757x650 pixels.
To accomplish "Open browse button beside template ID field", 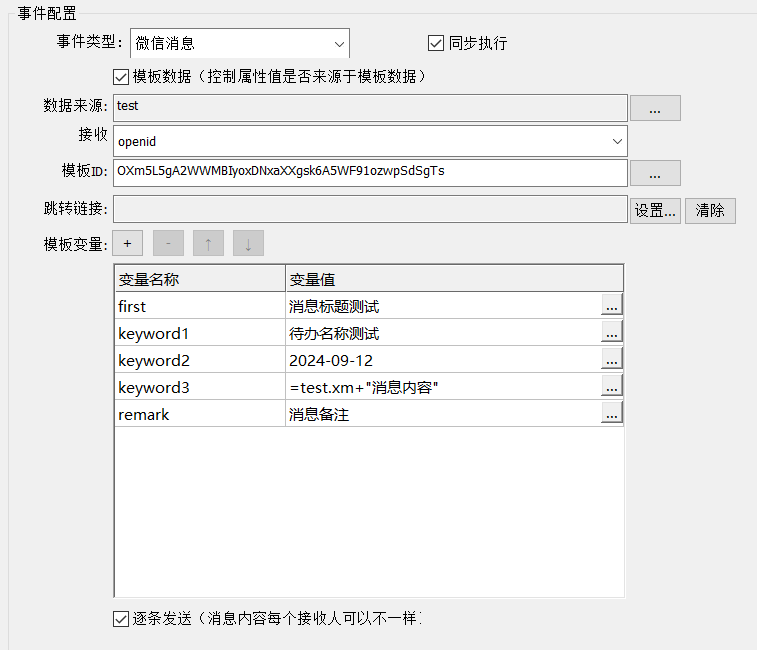I will point(655,173).
